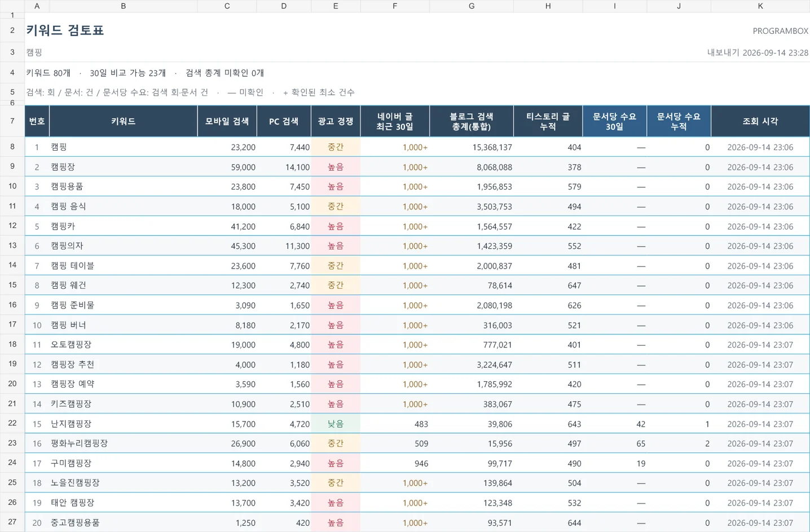Click the keyword cell 노을진캠핑장
The width and height of the screenshot is (810, 532).
pos(124,483)
